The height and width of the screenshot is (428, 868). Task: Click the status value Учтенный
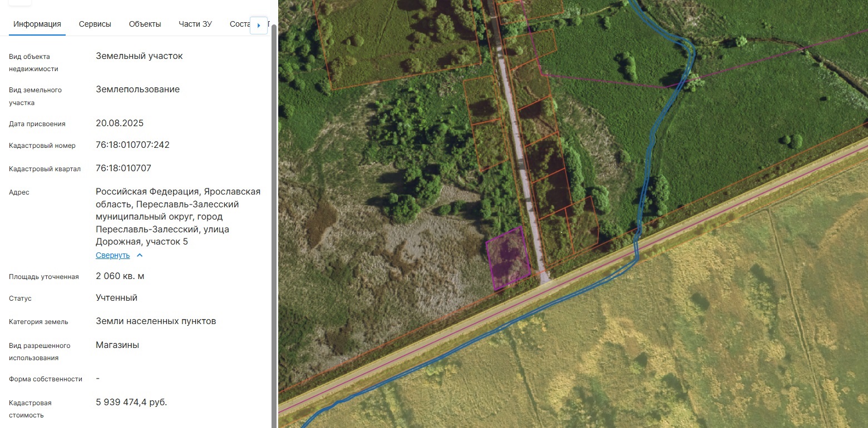[x=116, y=298]
